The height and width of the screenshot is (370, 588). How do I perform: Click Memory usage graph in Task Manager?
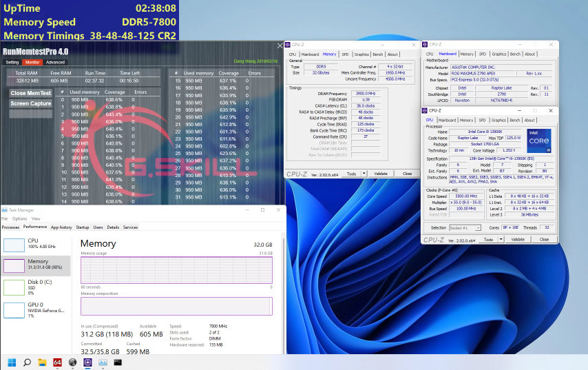(x=177, y=270)
